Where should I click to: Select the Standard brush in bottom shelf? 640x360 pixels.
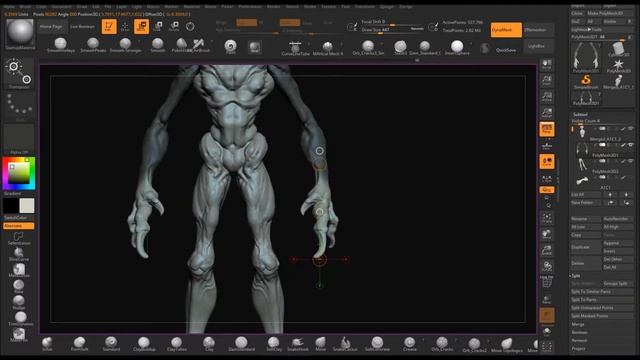(111, 344)
